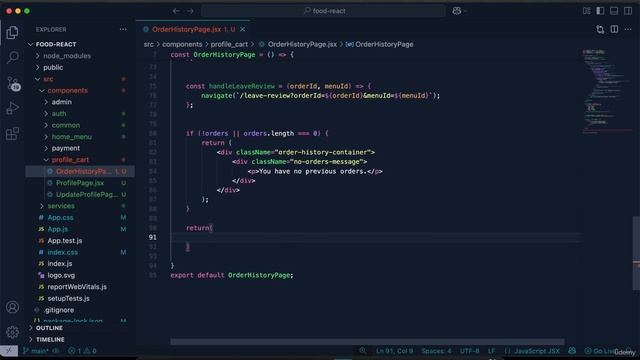Close the OrderHistoryPage.jsx tab
This screenshot has height=360, width=640.
[x=242, y=29]
